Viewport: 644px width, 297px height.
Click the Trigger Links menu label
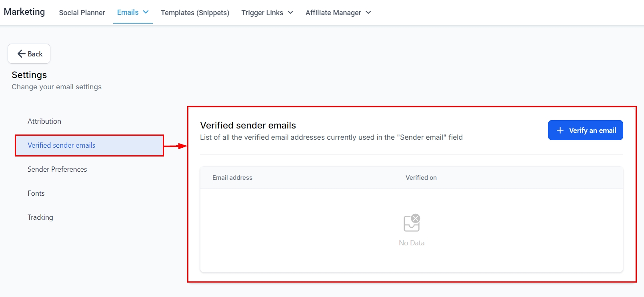pyautogui.click(x=262, y=12)
